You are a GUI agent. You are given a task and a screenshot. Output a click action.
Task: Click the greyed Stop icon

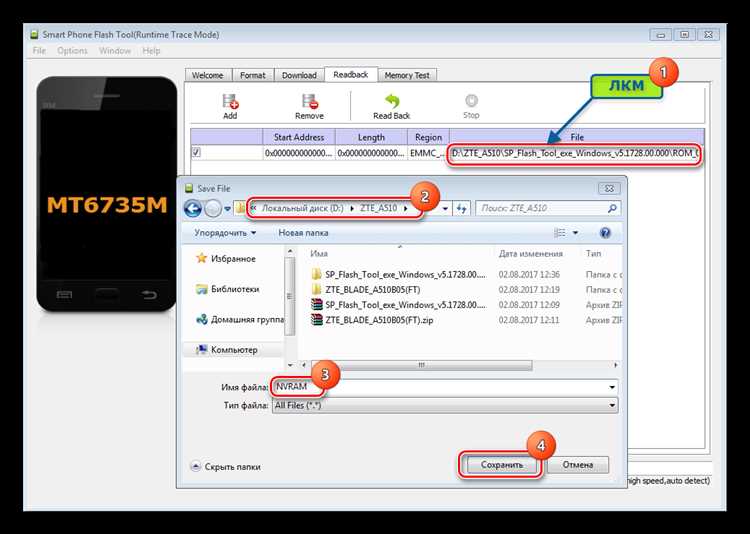click(x=471, y=101)
